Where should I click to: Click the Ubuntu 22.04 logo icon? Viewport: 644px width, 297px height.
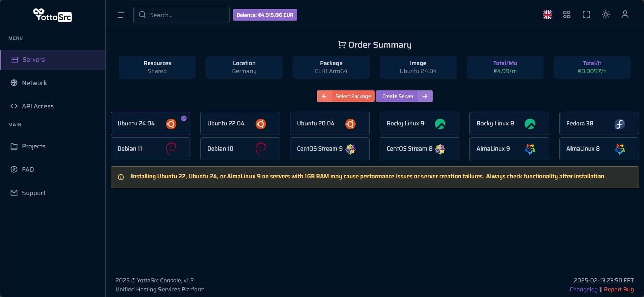click(x=261, y=124)
